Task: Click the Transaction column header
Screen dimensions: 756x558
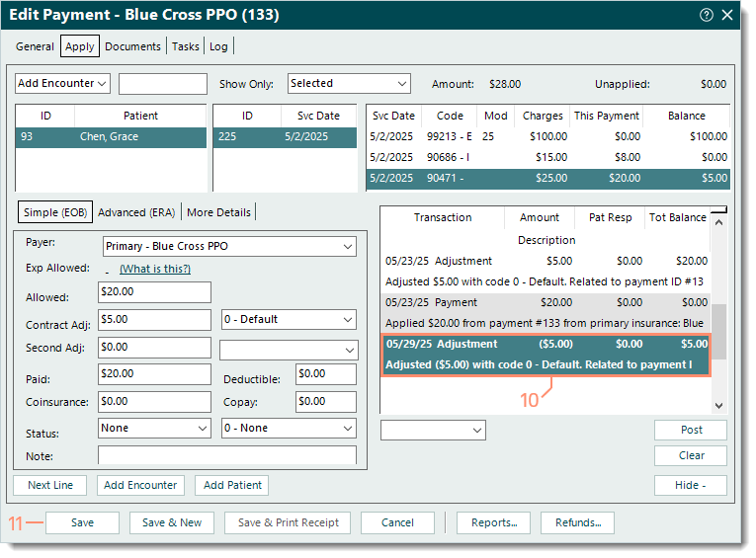Action: (443, 218)
